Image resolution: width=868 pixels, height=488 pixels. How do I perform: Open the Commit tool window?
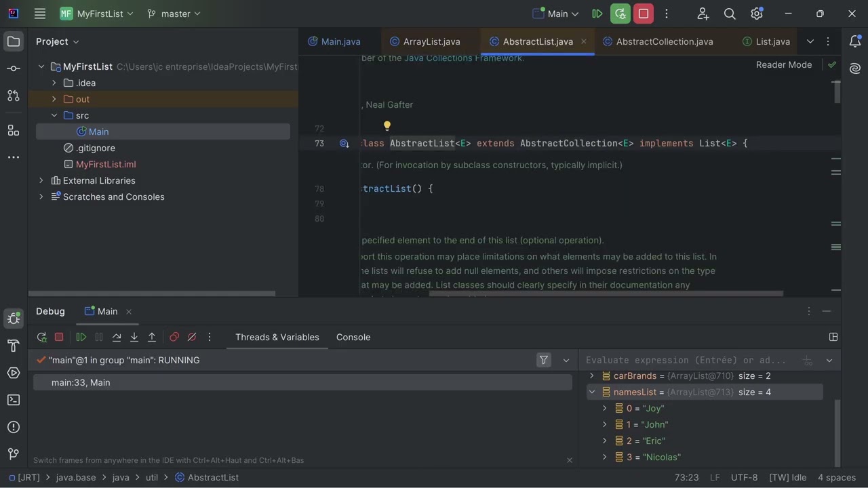[x=14, y=68]
